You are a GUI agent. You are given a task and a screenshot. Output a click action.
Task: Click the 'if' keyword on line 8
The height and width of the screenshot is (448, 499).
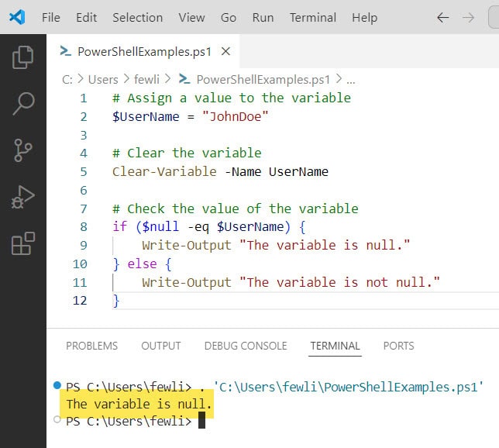(x=119, y=226)
